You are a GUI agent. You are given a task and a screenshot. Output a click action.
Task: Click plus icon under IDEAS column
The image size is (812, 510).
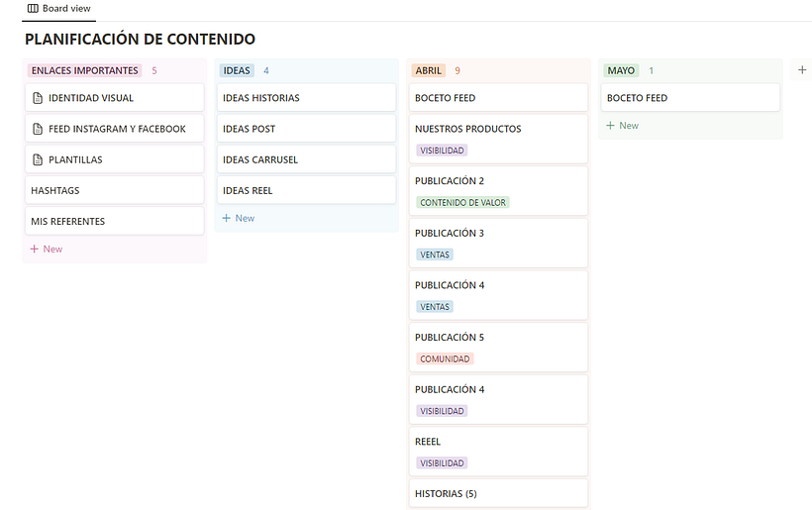227,218
